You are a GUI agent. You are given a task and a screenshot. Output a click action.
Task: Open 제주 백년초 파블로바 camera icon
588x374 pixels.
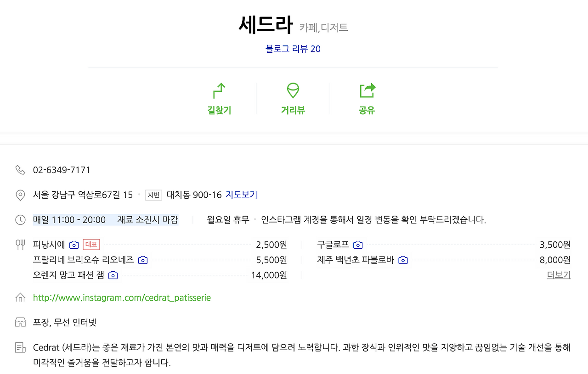tap(403, 260)
